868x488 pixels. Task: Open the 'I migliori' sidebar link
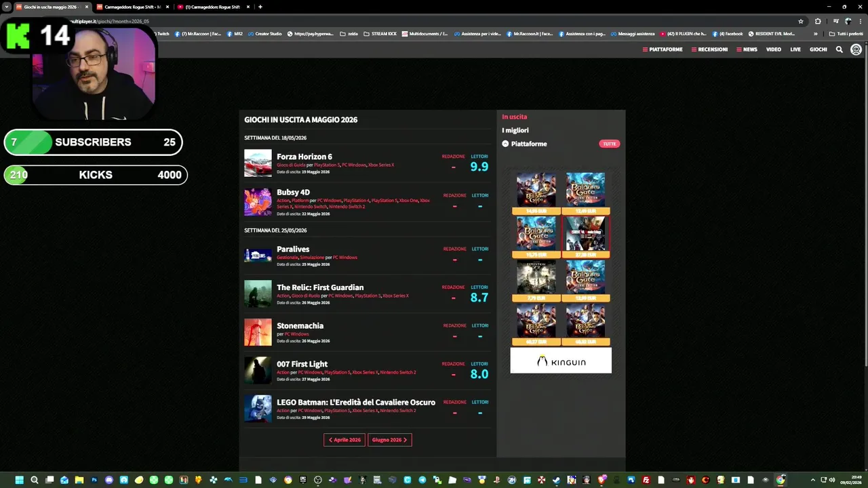(515, 130)
